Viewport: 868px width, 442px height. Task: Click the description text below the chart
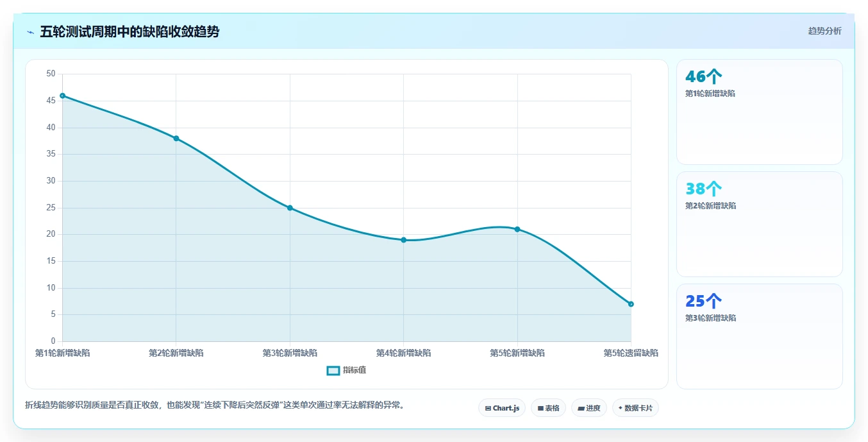[x=215, y=405]
